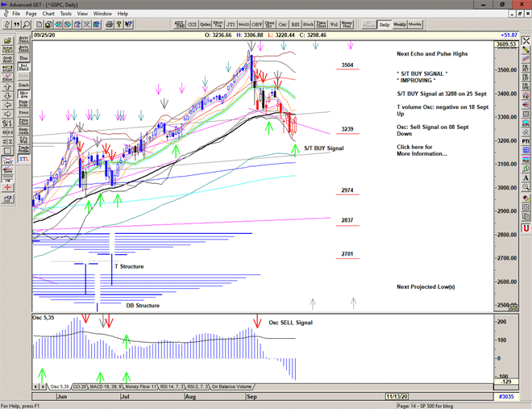This screenshot has height=409, width=532.
Task: Add the Vol indicator from toolbar
Action: (334, 24)
